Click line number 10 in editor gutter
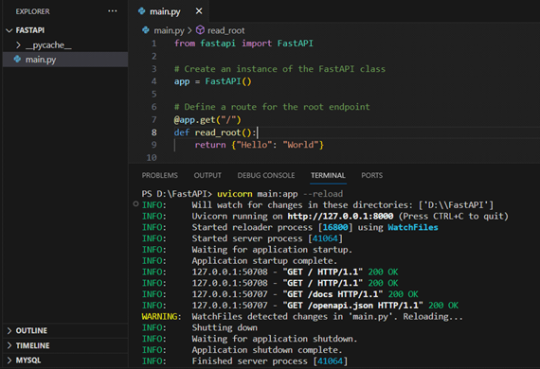Viewport: 540px width, 369px height. 152,158
